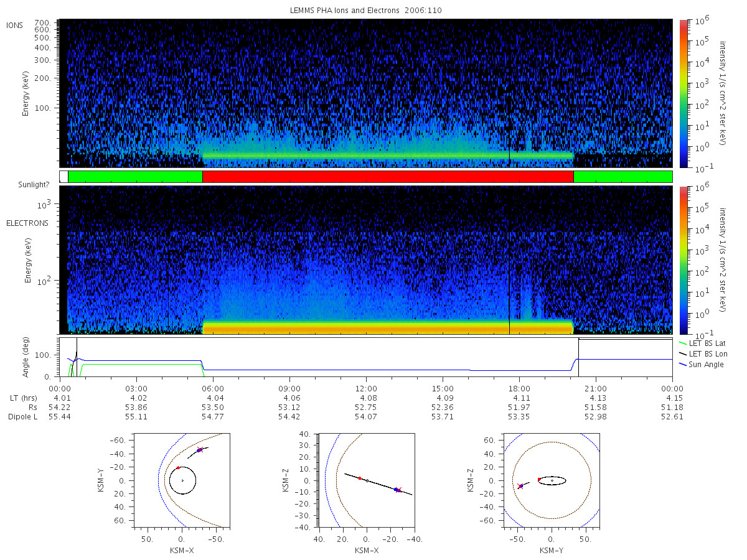Click the 12:00 time axis label
The height and width of the screenshot is (560, 747).
[x=366, y=388]
